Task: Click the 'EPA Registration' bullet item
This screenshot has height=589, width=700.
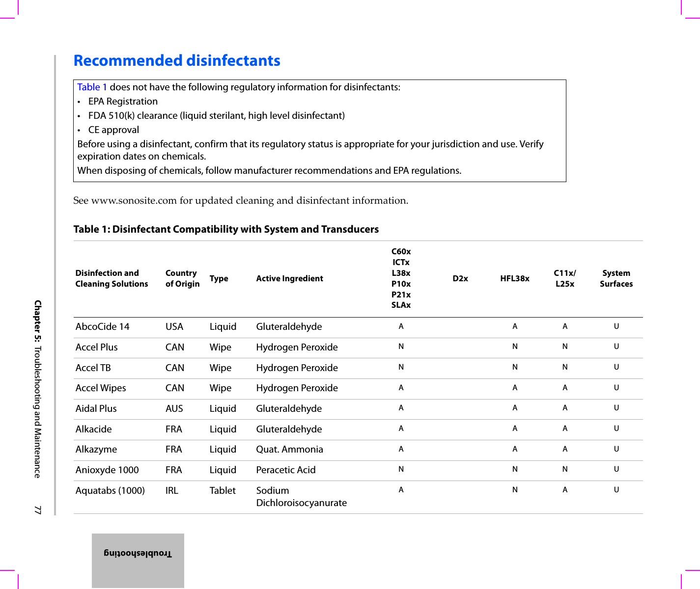Action: tap(123, 101)
